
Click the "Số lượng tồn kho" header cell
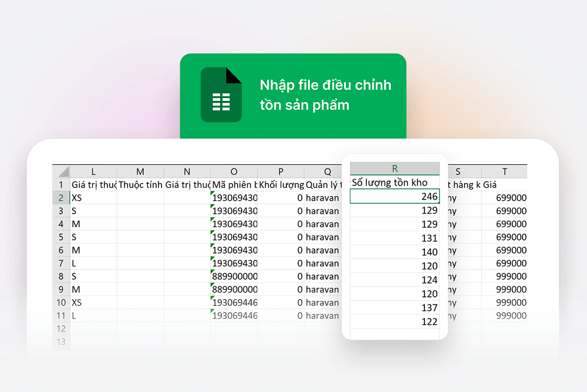point(394,183)
